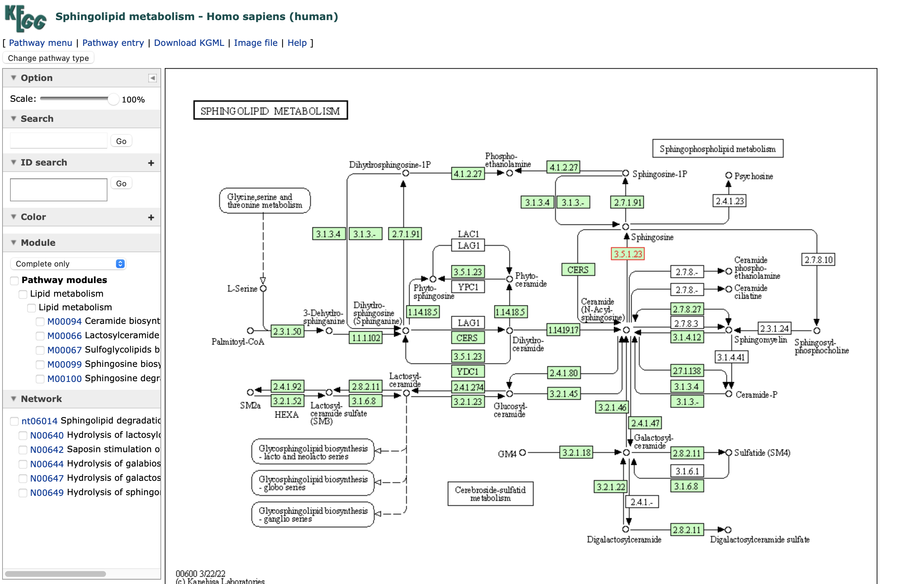
Task: Open the Pathway menu link
Action: 40,43
